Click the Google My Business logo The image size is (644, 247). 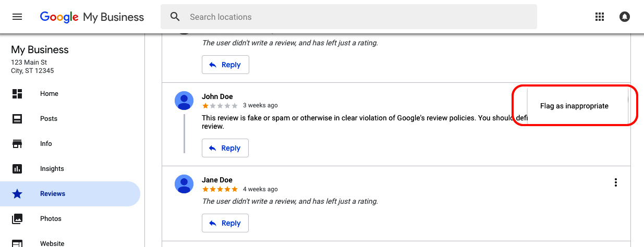click(92, 17)
